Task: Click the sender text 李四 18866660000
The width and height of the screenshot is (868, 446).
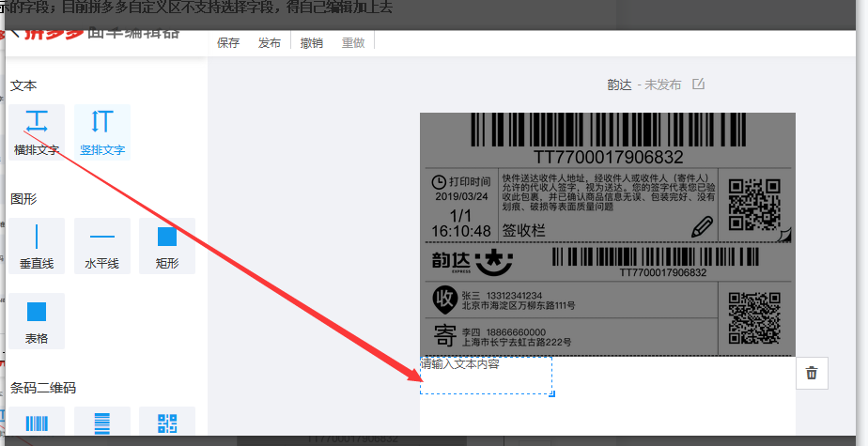Action: [x=504, y=332]
